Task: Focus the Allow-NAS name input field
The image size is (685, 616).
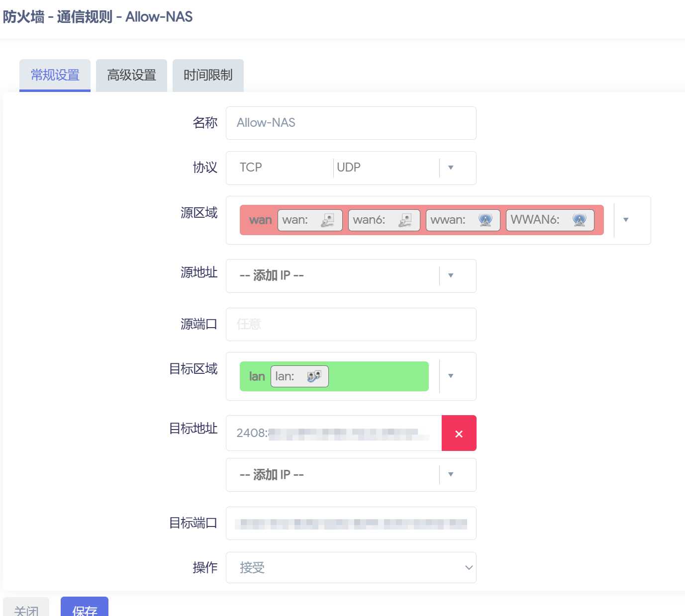Action: [x=351, y=123]
